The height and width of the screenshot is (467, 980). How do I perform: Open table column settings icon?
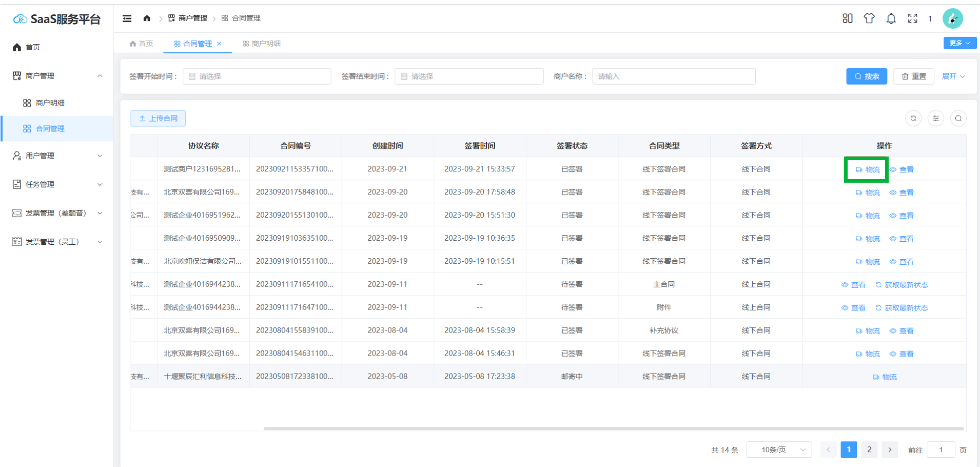[x=936, y=119]
